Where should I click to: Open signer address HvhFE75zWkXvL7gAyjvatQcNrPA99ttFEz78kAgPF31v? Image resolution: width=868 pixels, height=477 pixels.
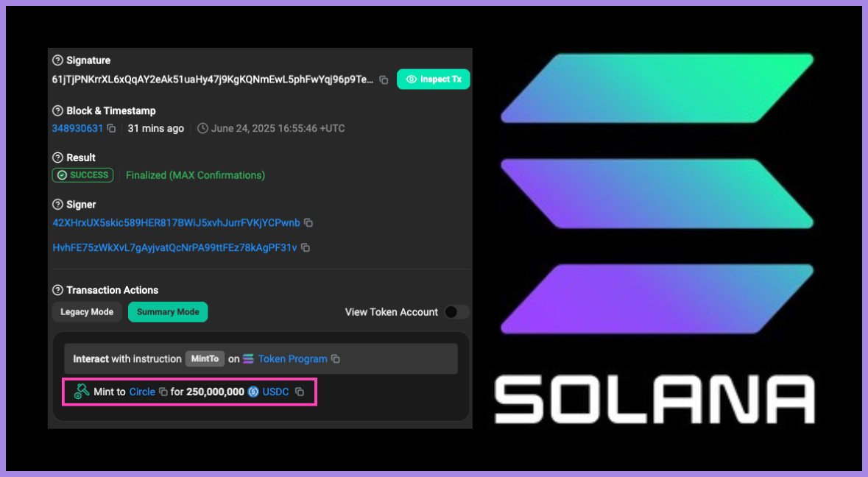point(174,247)
